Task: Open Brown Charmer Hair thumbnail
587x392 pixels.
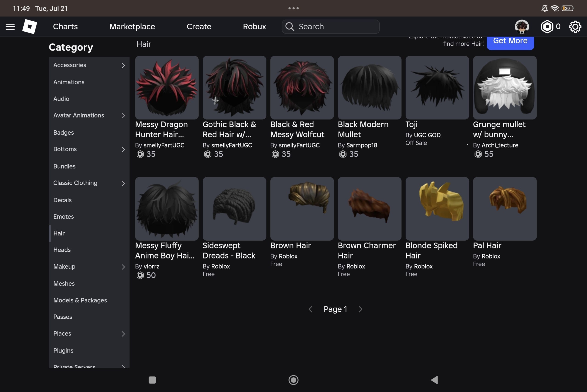Action: [370, 209]
